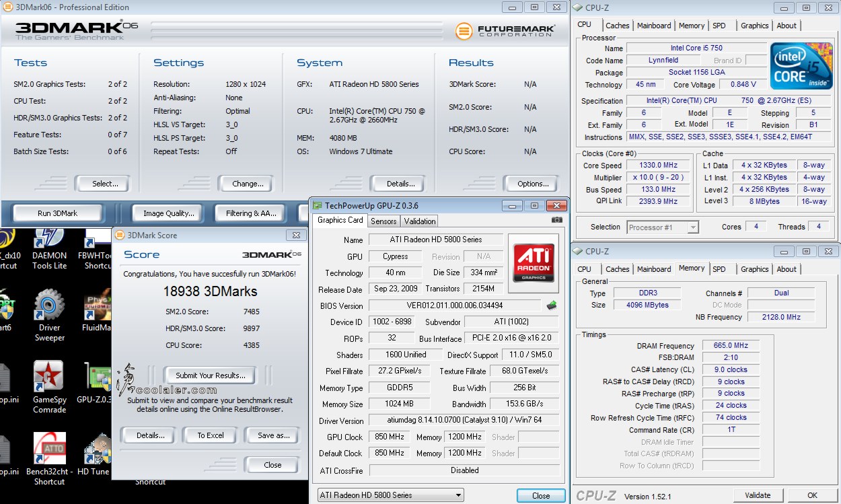Image resolution: width=841 pixels, height=504 pixels.
Task: Open About tab in the upper CPU-Z window
Action: pyautogui.click(x=787, y=26)
